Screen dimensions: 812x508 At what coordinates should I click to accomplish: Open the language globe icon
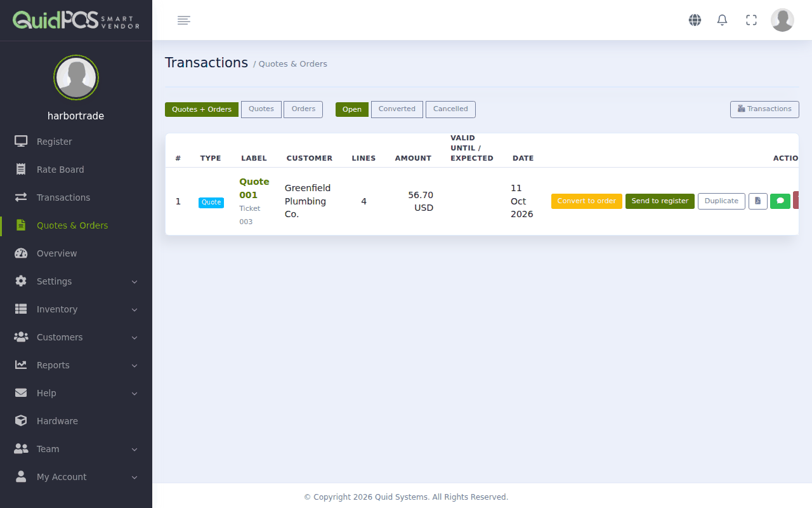coord(695,20)
